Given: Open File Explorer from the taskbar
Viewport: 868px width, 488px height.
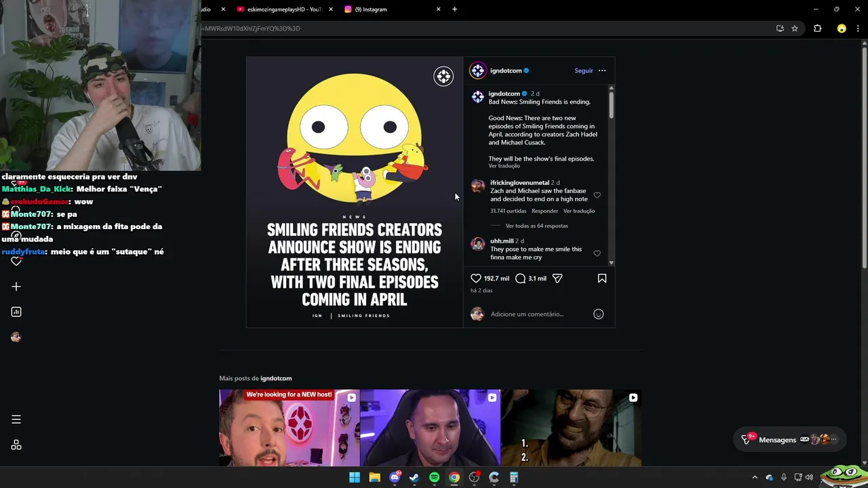Looking at the screenshot, I should click(x=374, y=477).
